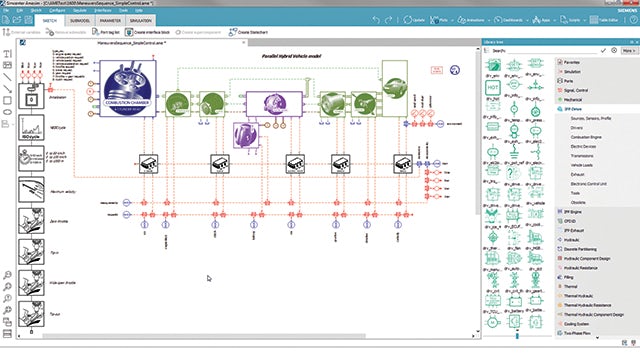The image size is (640, 360).
Task: Open the Table Editor tool
Action: [x=604, y=20]
